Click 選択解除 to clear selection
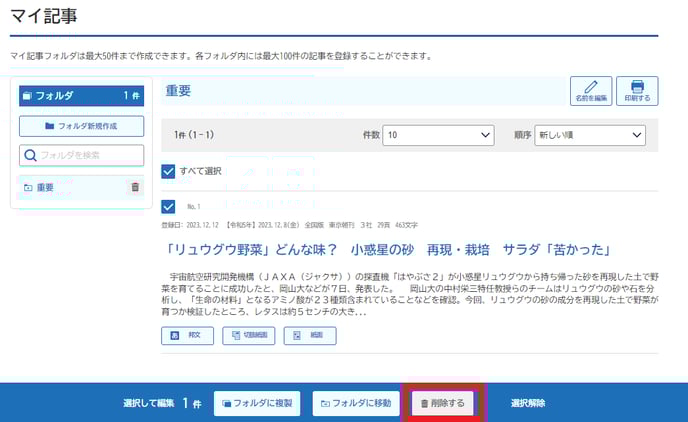This screenshot has width=688, height=422. (528, 403)
